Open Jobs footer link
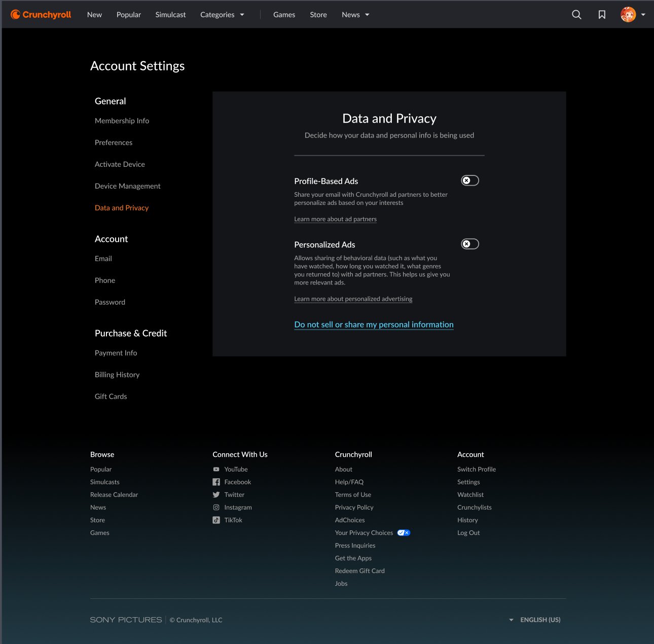This screenshot has height=644, width=654. tap(341, 584)
